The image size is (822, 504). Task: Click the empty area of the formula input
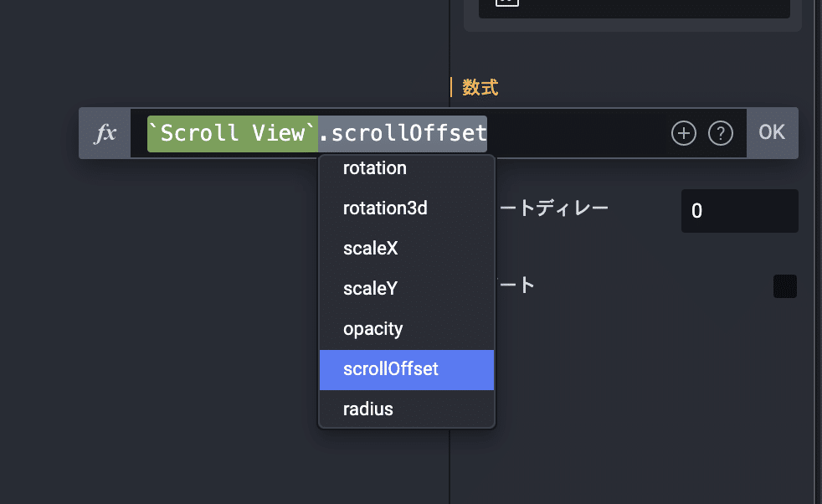[x=578, y=133]
